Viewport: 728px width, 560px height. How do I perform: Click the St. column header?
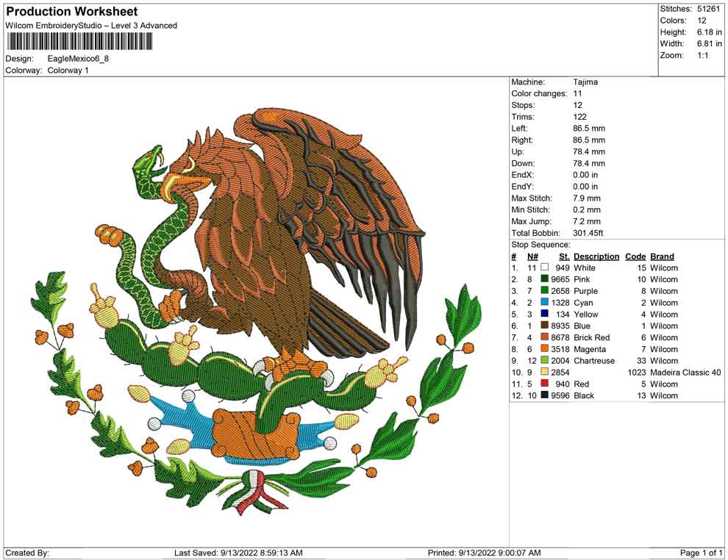click(564, 256)
